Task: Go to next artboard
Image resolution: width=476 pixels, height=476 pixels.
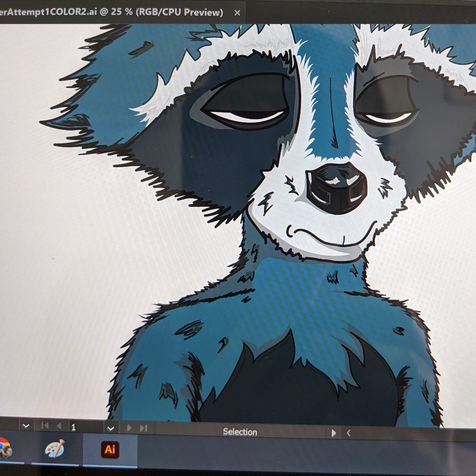Action: pos(129,428)
